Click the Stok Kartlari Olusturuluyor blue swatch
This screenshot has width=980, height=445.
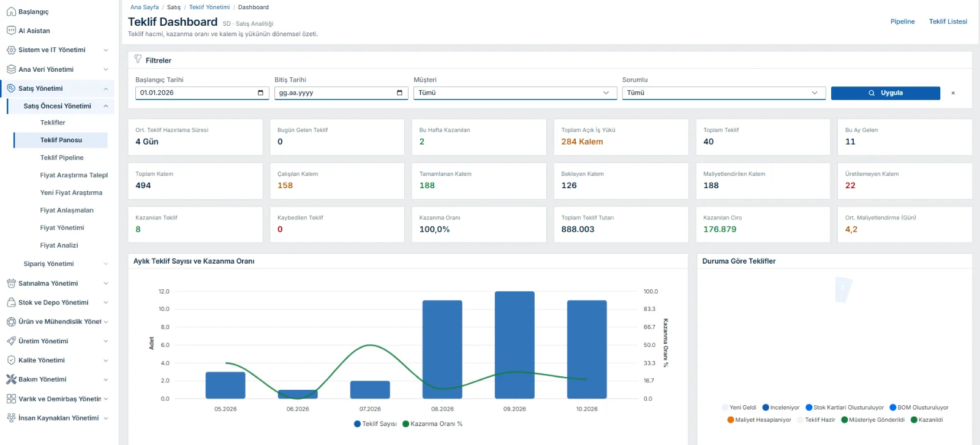coord(809,408)
